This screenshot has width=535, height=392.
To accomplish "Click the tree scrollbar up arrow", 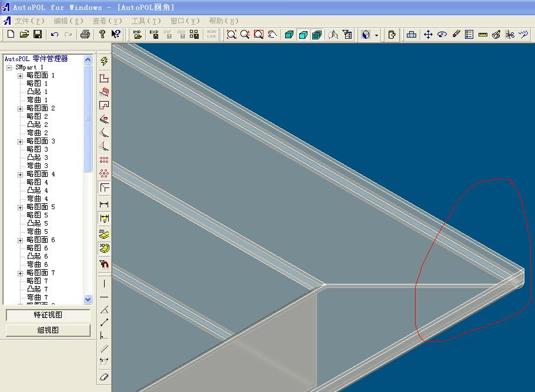I will [x=88, y=60].
